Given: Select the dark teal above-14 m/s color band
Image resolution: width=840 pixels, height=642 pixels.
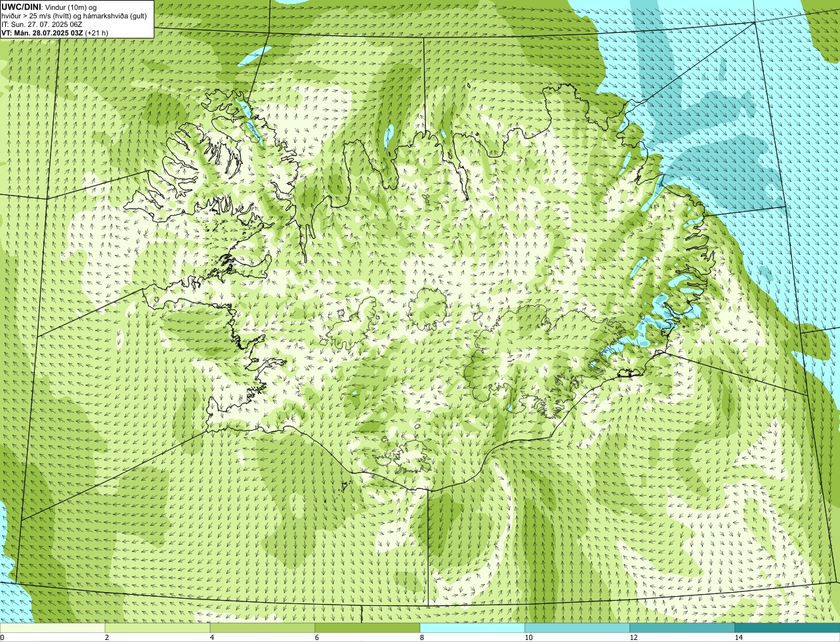Looking at the screenshot, I should pyautogui.click(x=787, y=628).
